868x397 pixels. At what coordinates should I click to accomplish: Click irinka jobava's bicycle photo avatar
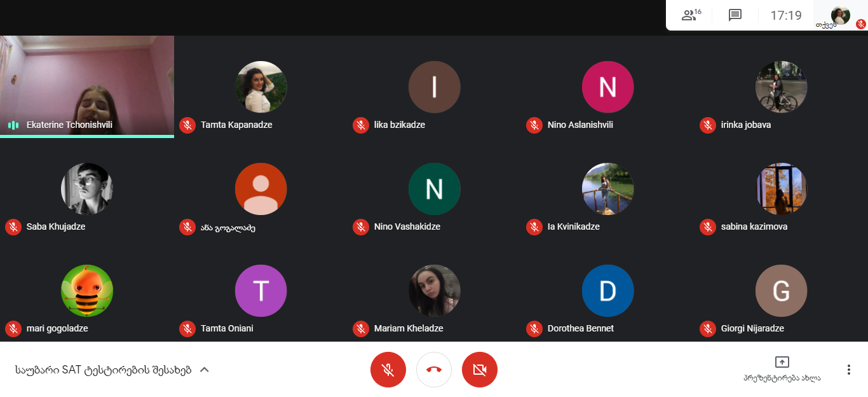782,87
